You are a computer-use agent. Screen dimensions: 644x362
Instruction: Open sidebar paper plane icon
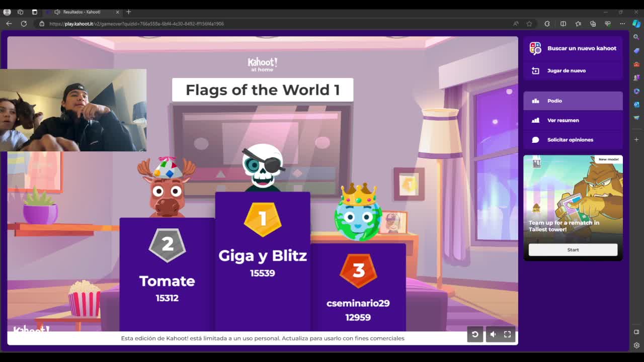636,118
